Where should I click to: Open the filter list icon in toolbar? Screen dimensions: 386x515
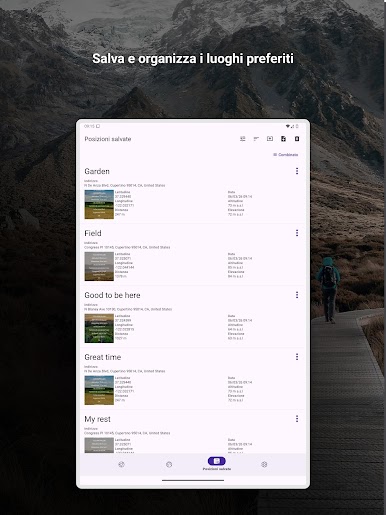(x=243, y=139)
